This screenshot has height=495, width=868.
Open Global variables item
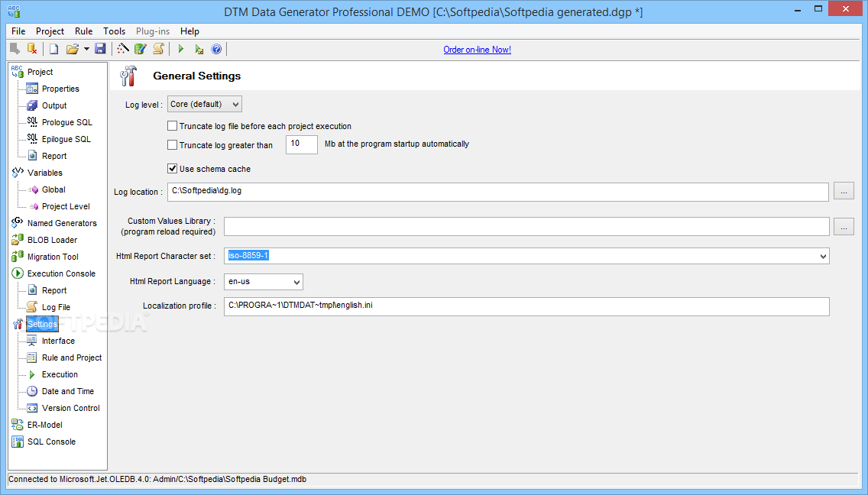pyautogui.click(x=53, y=189)
